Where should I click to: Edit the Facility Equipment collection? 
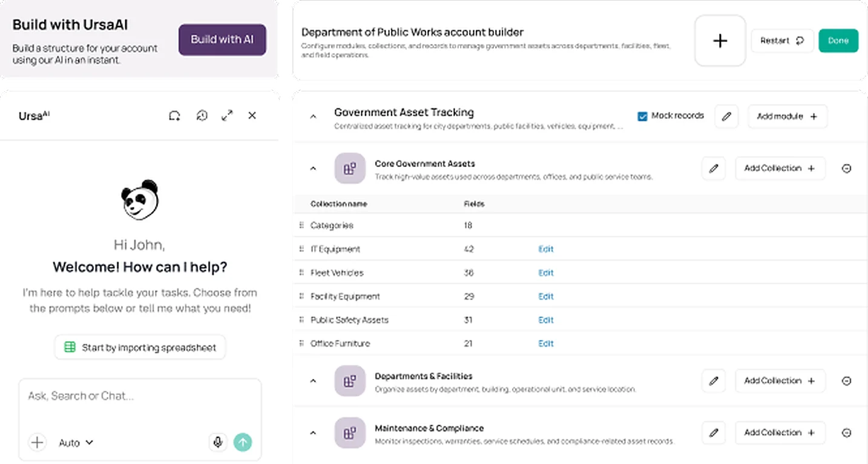[x=546, y=296]
